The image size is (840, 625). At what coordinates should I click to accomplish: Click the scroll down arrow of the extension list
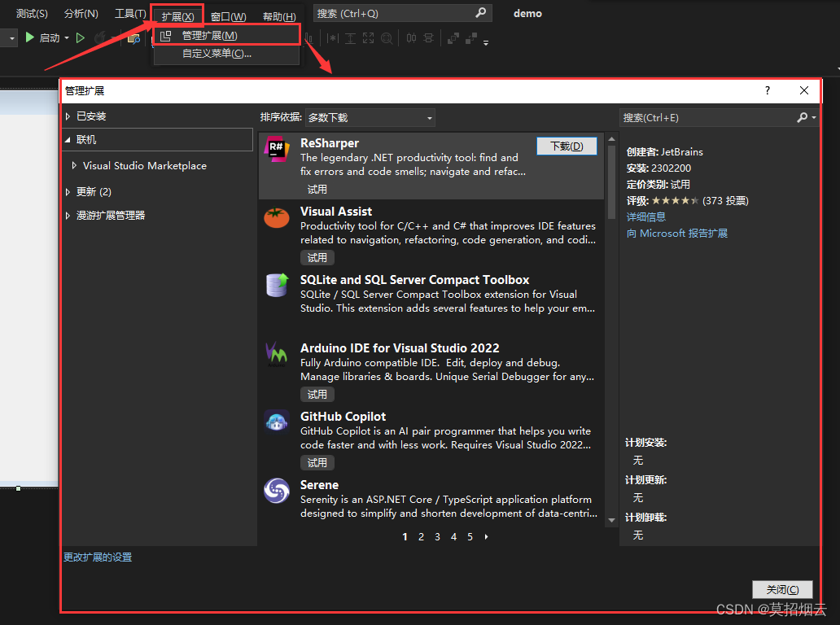(612, 520)
